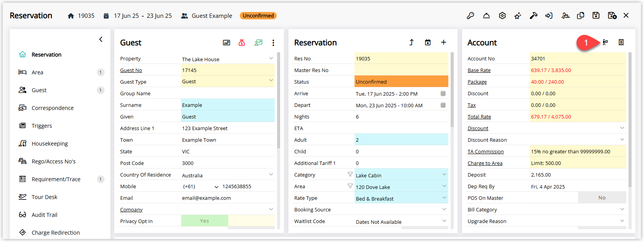Click the copy reservation icon
Image resolution: width=644 pixels, height=242 pixels.
pyautogui.click(x=580, y=15)
